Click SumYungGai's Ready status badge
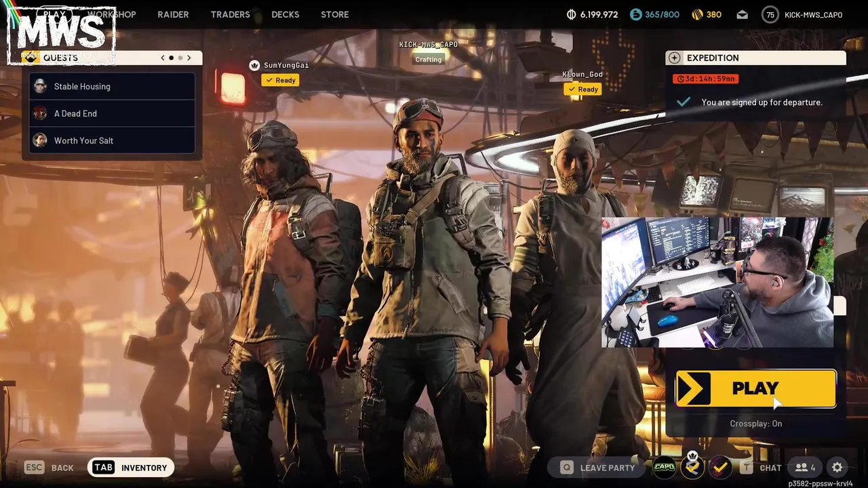 click(x=281, y=80)
